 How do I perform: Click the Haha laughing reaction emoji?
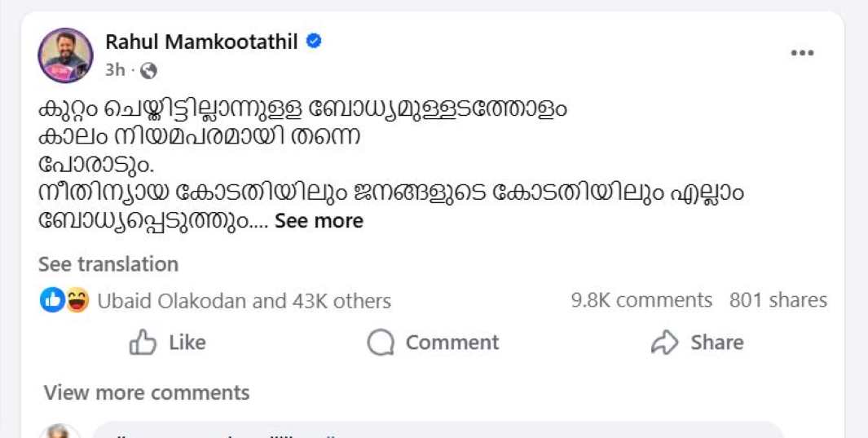pyautogui.click(x=77, y=300)
